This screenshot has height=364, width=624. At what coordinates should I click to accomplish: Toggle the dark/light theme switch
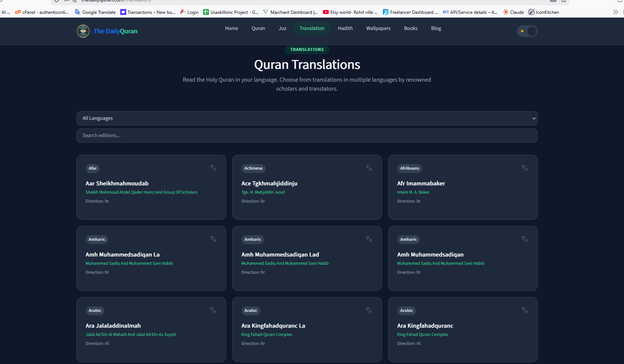(527, 31)
